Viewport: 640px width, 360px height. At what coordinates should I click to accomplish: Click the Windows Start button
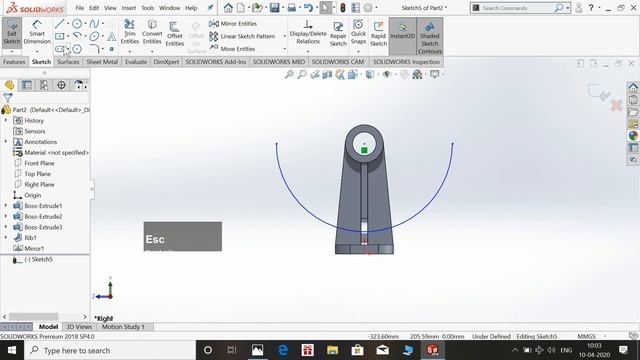tap(12, 350)
